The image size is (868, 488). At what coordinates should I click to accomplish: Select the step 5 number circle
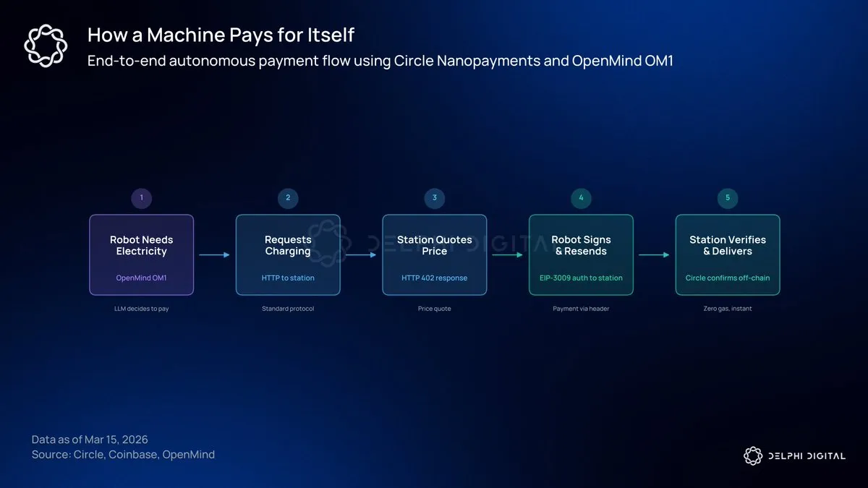tap(728, 198)
